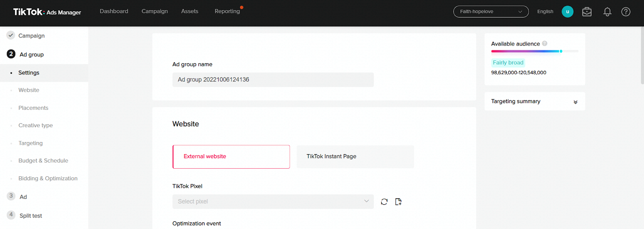Click the Ad group name field
Viewport: 644px width, 229px height.
[273, 80]
